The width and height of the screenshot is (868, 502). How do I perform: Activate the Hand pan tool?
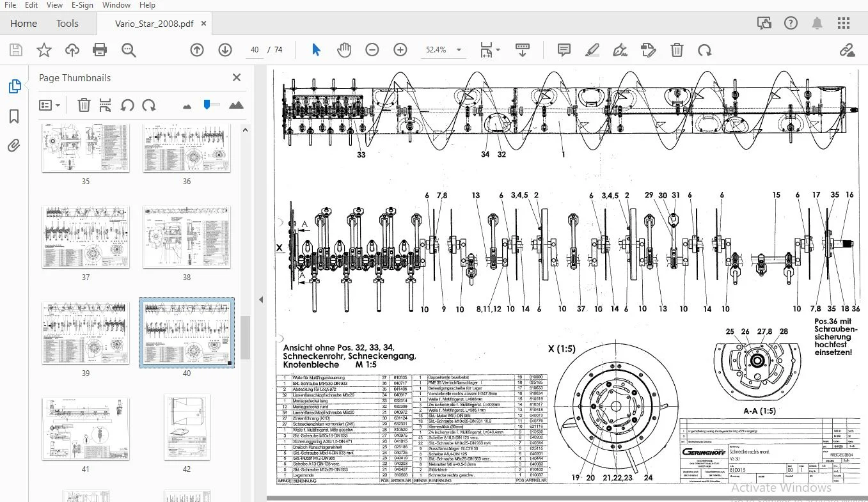(x=344, y=50)
